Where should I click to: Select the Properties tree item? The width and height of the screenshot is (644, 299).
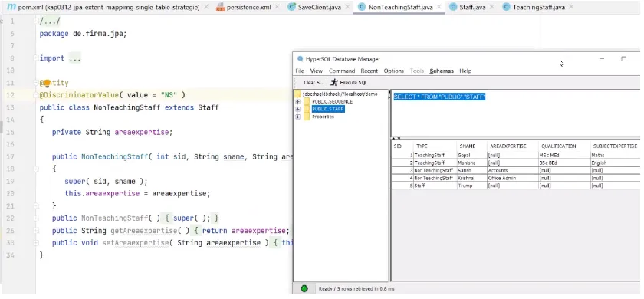[323, 117]
